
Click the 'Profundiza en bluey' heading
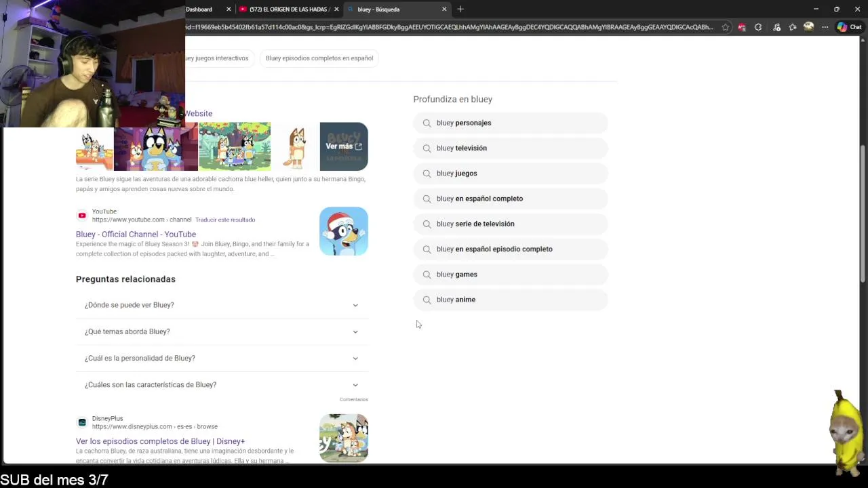[453, 99]
